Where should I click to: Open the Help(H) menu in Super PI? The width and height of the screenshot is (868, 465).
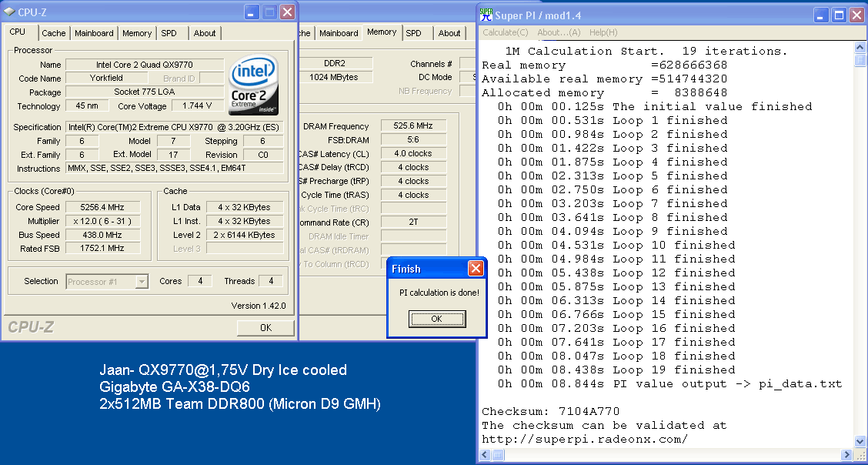click(603, 32)
